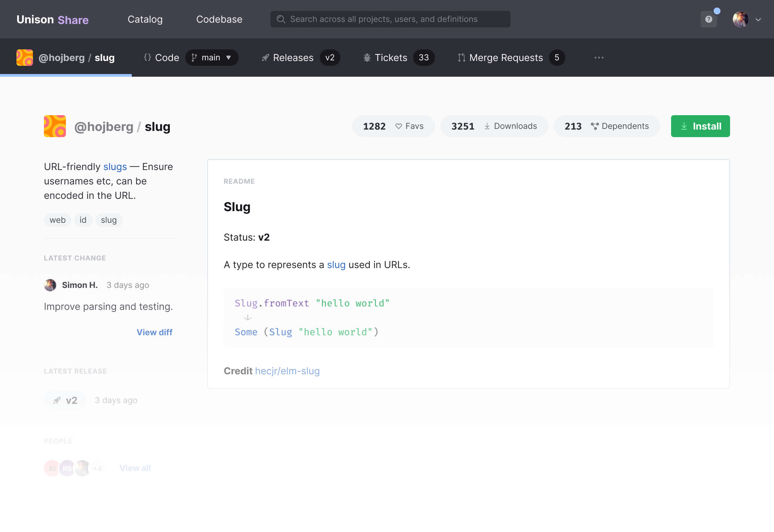Click the Favs heart icon
The width and height of the screenshot is (774, 532).
(x=398, y=126)
